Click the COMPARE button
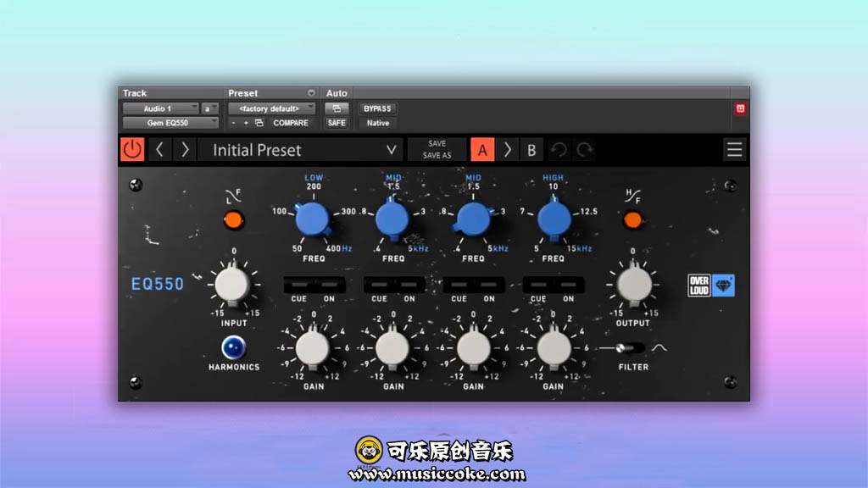The image size is (868, 488). [x=291, y=123]
